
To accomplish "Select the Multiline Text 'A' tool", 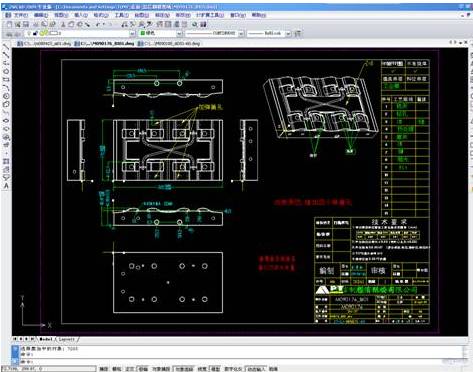I will (6, 186).
